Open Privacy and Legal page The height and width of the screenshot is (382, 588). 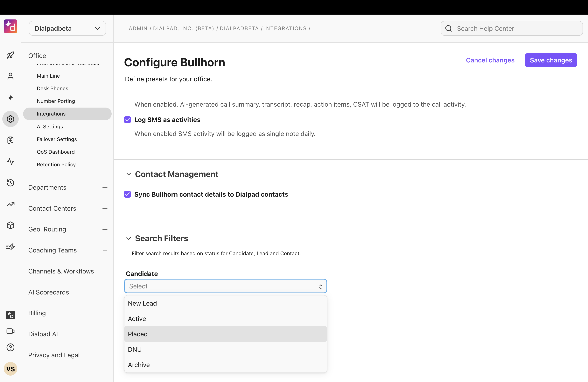click(54, 355)
